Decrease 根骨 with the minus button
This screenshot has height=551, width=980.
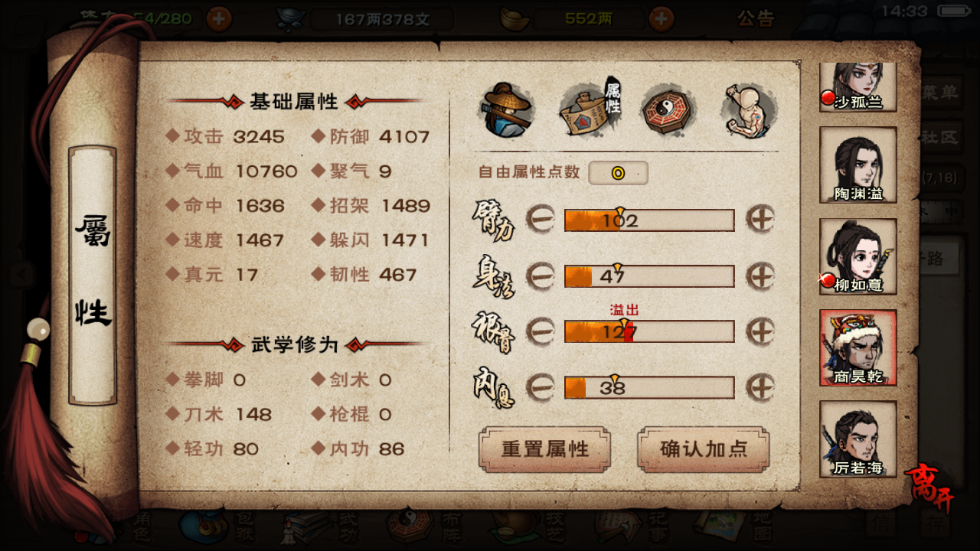pos(541,331)
